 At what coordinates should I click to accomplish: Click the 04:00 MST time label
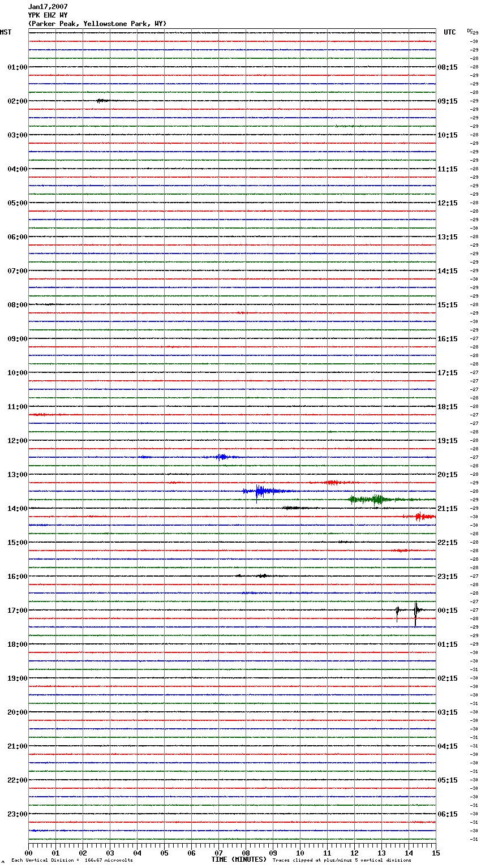pos(18,169)
